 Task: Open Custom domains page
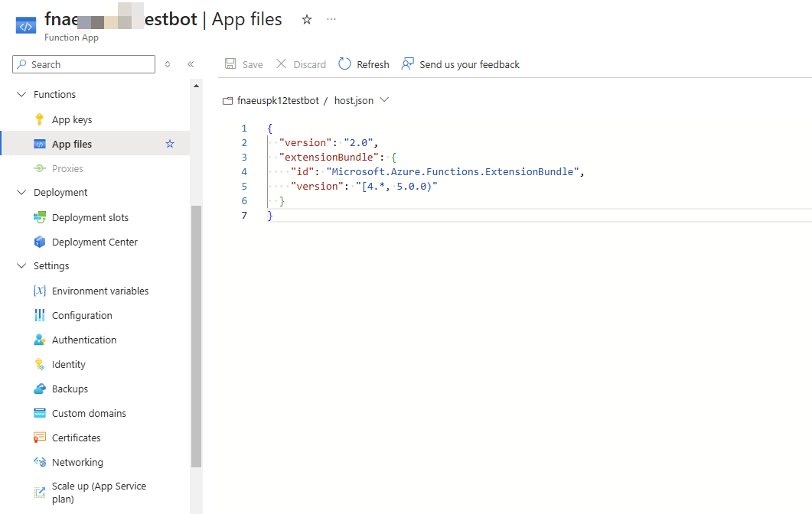(89, 413)
